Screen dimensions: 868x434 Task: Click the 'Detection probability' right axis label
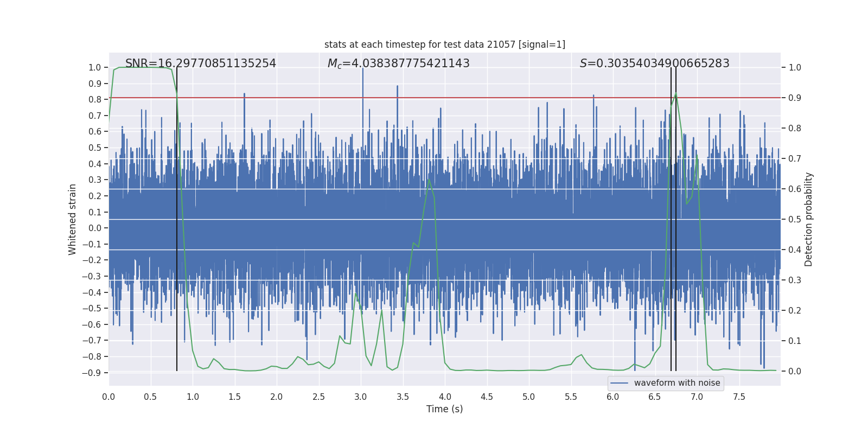(x=808, y=219)
